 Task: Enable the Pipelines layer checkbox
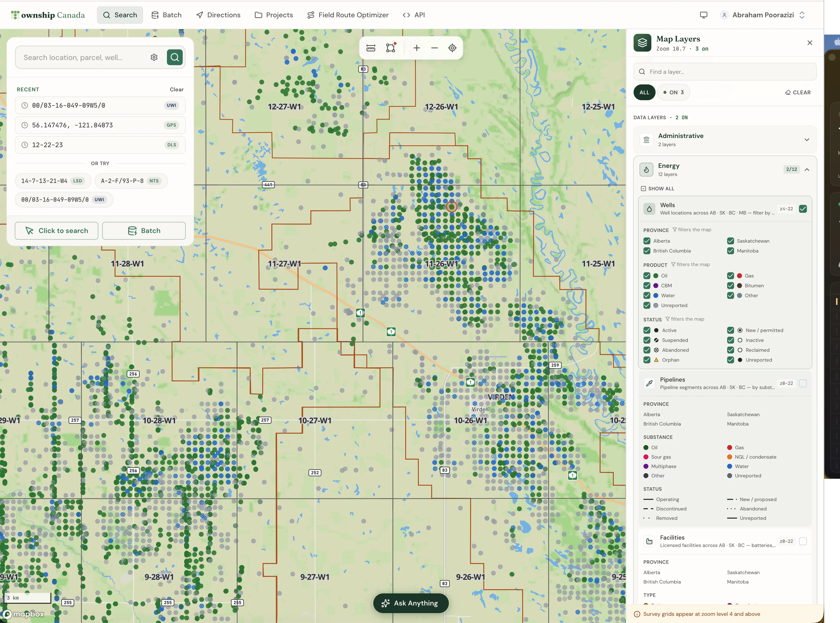click(x=803, y=383)
